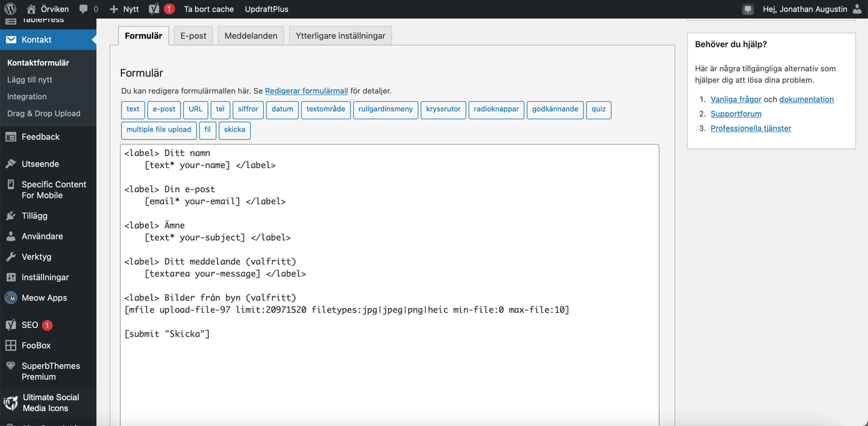Click the plus icon for Nytt

(x=114, y=9)
